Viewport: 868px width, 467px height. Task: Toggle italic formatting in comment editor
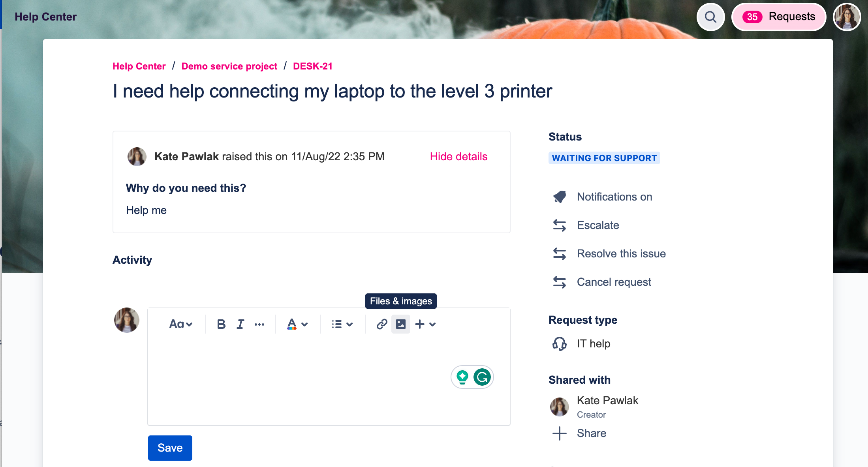coord(240,324)
